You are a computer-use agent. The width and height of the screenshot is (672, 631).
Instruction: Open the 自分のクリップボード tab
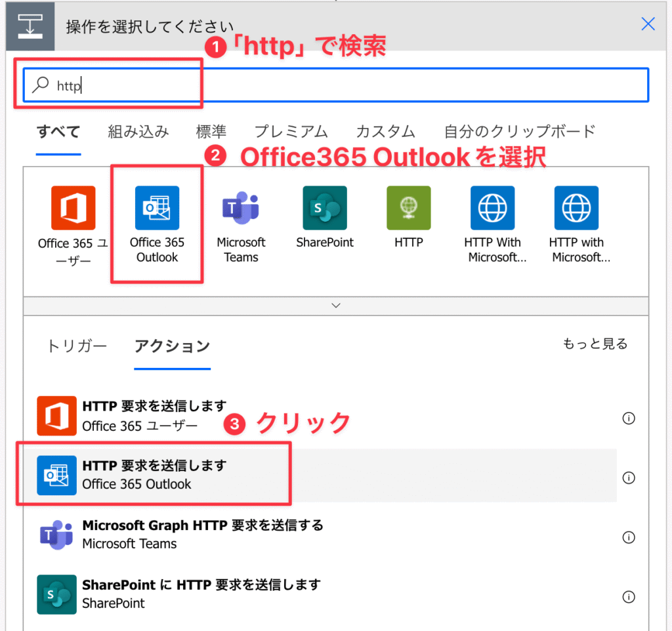click(x=520, y=131)
